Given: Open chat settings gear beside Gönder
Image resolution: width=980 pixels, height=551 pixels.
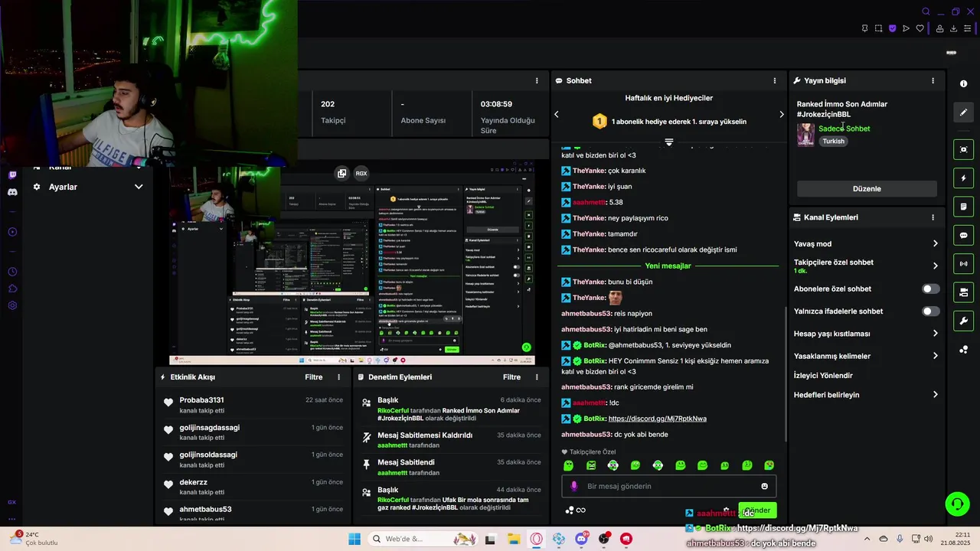Looking at the screenshot, I should [726, 510].
